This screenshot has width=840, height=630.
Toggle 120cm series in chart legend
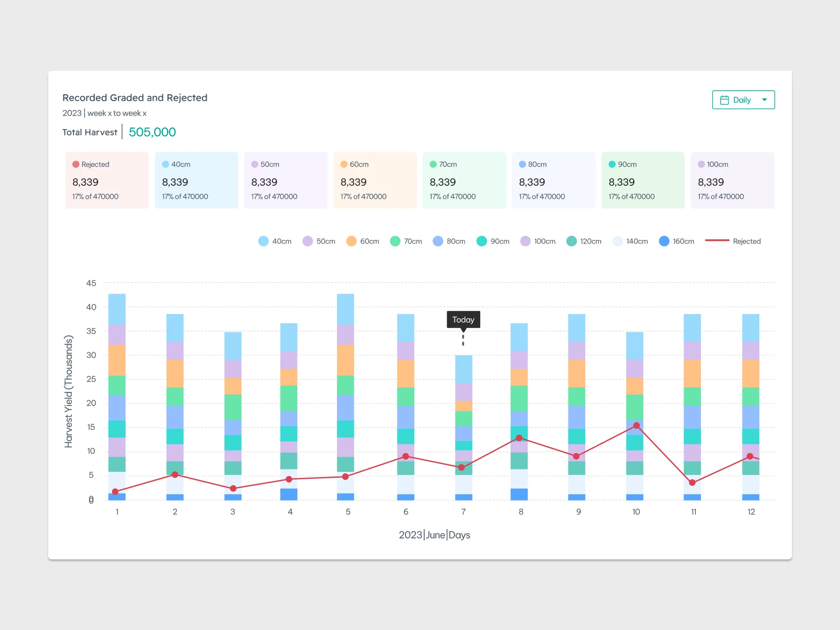[x=584, y=241]
